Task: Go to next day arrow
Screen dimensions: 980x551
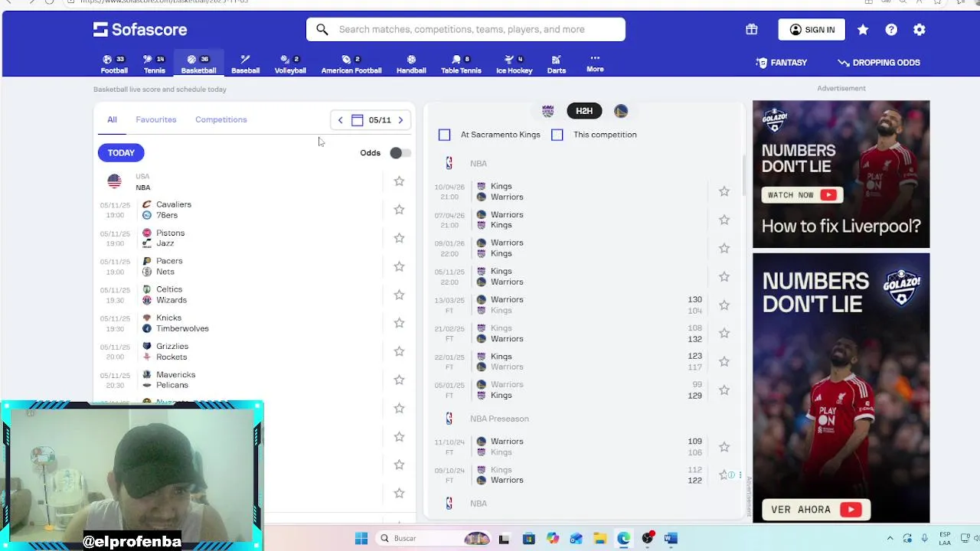Action: pos(400,120)
